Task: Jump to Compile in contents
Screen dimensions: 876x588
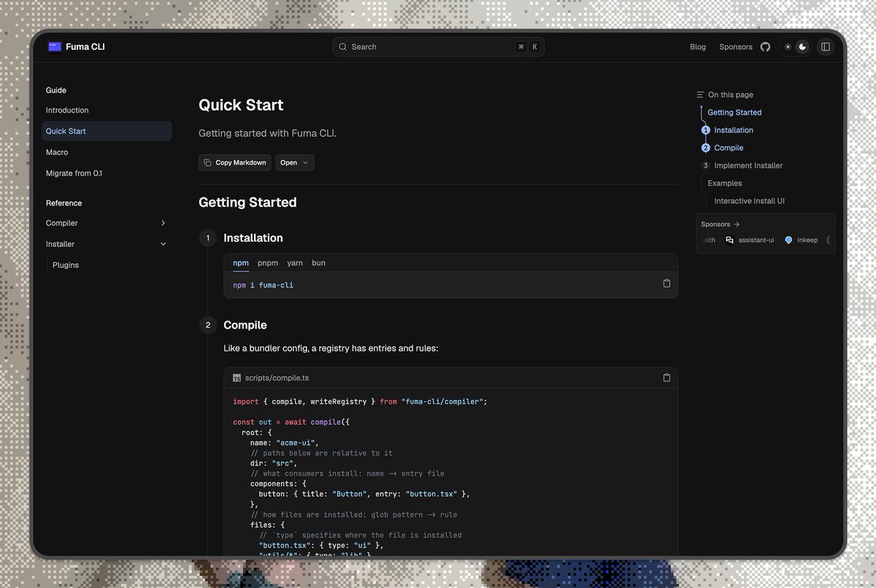Action: 729,147
